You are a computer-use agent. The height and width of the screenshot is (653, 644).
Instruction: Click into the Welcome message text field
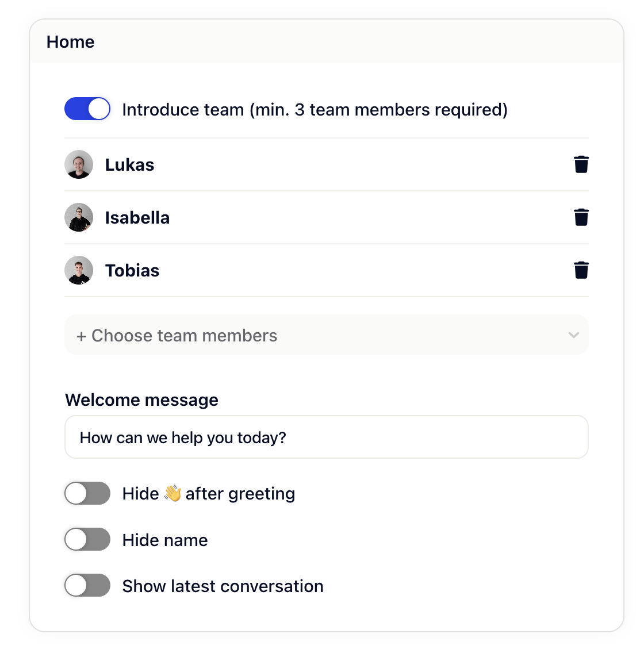(x=327, y=437)
